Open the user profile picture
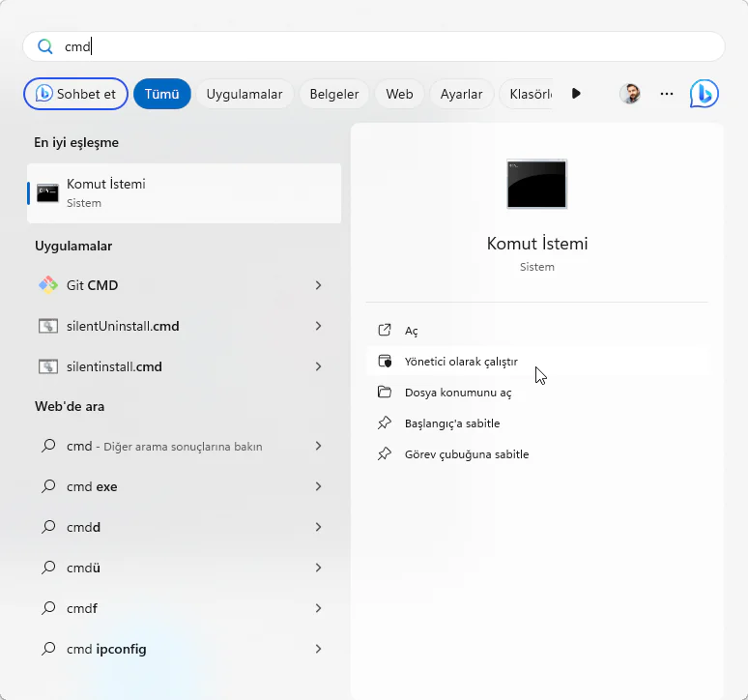This screenshot has width=748, height=700. coord(630,94)
